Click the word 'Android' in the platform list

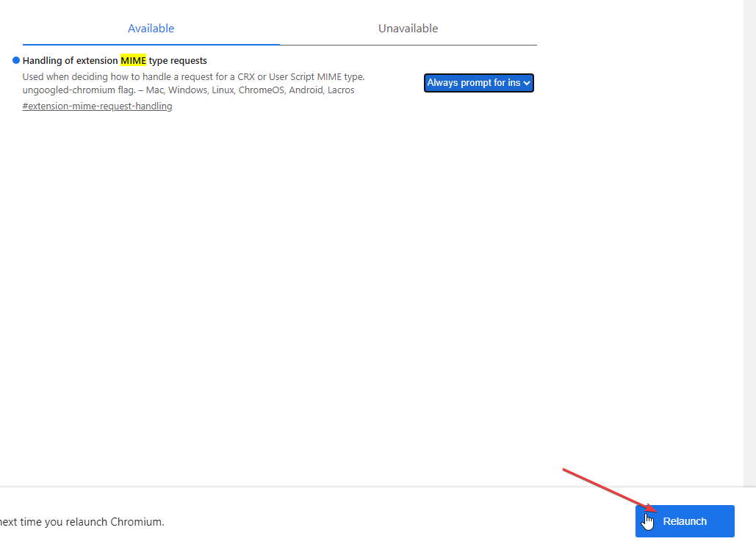[x=303, y=90]
